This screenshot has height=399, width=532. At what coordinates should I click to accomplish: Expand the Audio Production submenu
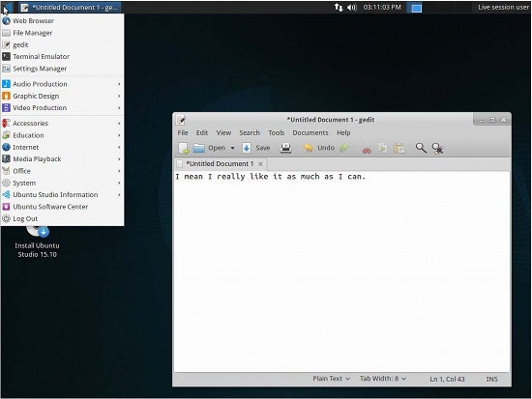tap(62, 84)
